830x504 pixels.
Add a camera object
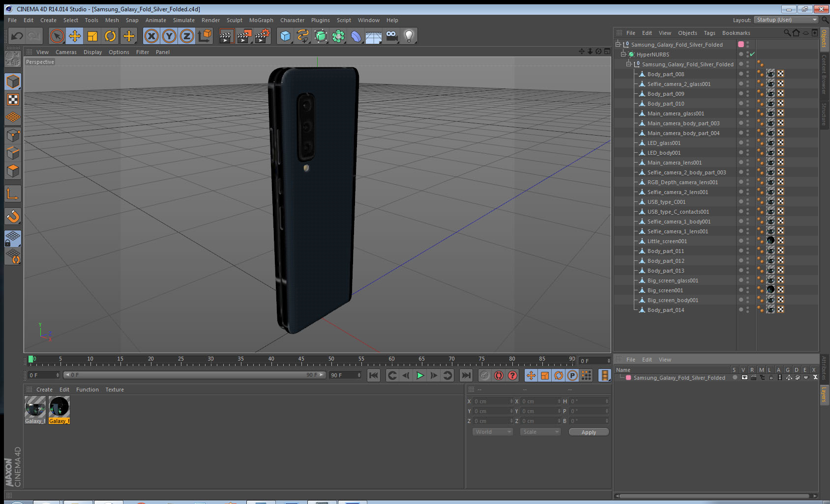(x=391, y=36)
